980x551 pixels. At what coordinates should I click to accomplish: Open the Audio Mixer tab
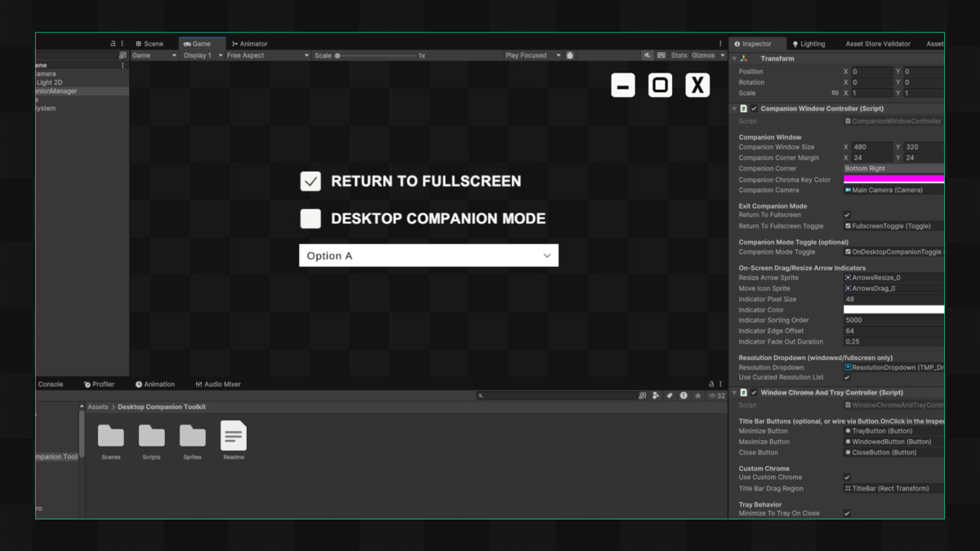(x=218, y=384)
